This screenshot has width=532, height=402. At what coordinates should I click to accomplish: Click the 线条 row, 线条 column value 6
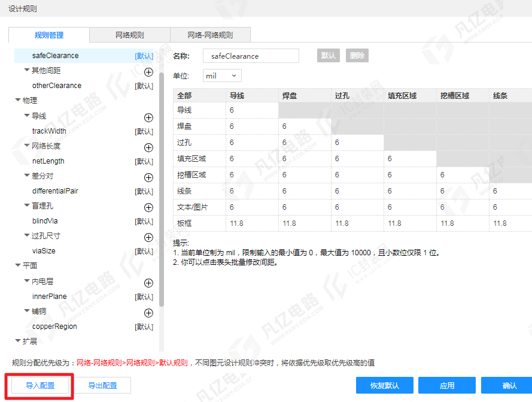click(510, 191)
